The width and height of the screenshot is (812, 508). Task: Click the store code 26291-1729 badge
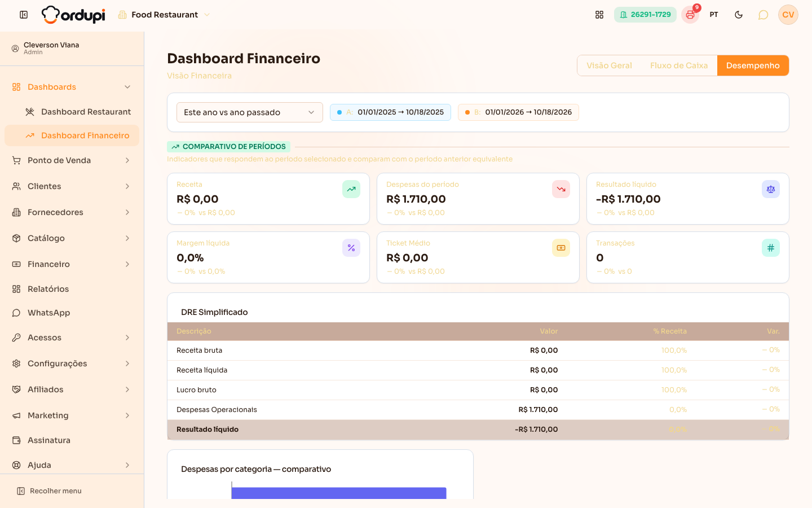click(645, 15)
